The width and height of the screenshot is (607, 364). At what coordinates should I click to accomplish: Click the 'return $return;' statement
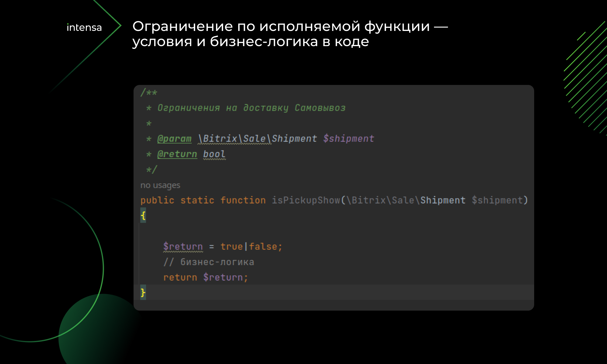205,277
